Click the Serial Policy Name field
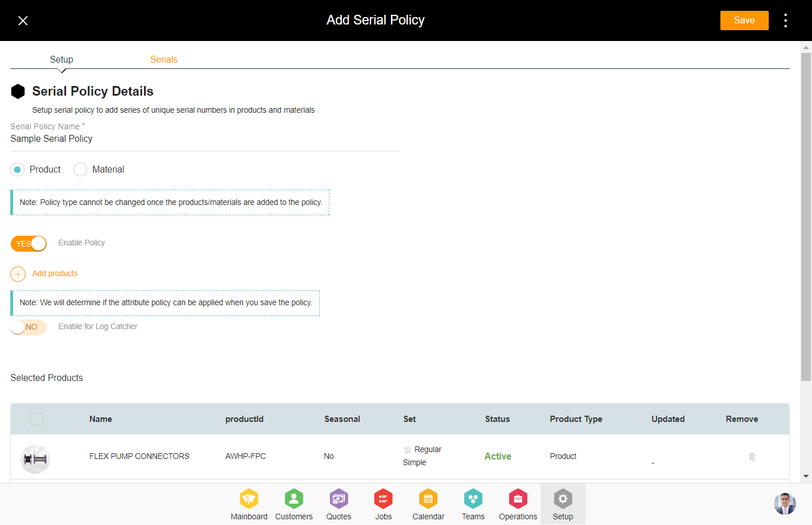The height and width of the screenshot is (525, 812). click(x=205, y=138)
